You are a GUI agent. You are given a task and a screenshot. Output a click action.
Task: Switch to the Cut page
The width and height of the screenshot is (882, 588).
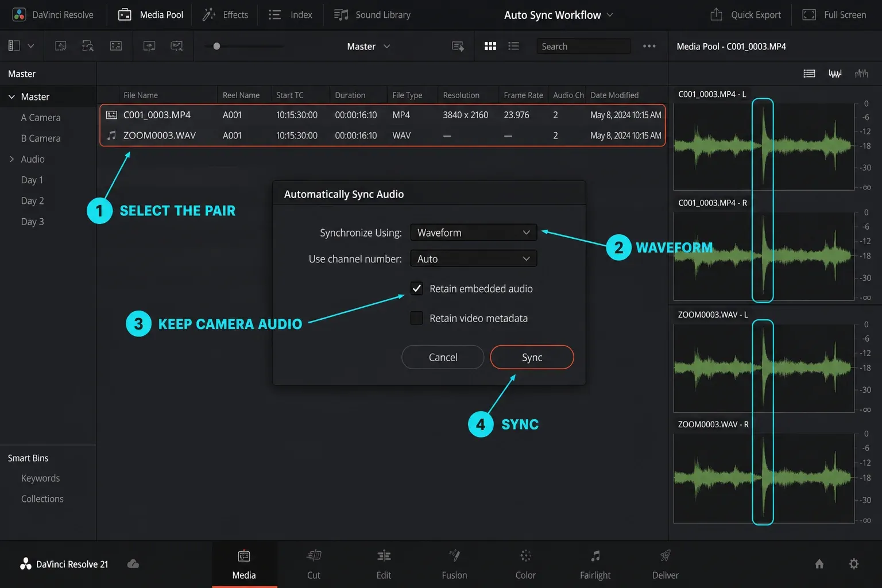[314, 564]
